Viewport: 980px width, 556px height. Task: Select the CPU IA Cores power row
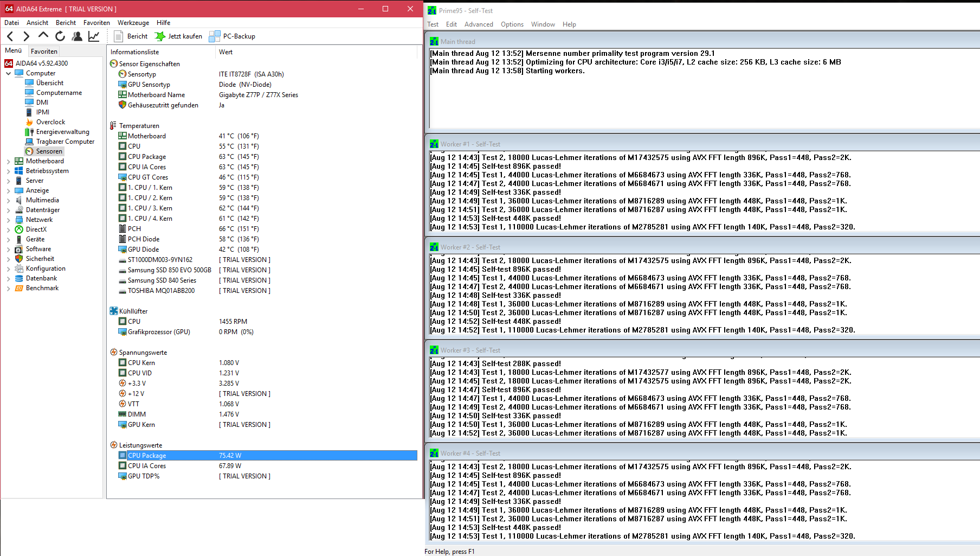tap(263, 466)
